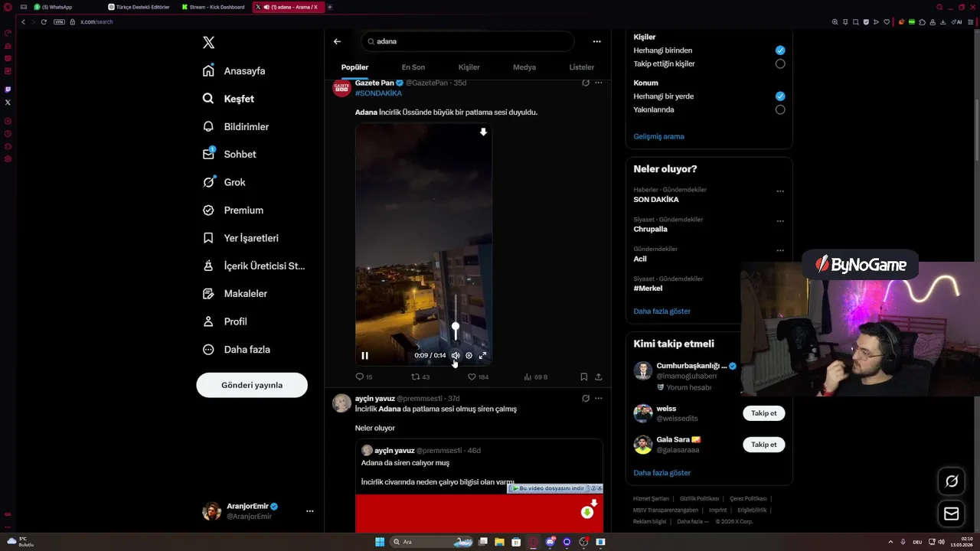Open Grok assistant
Viewport: 980px width, 551px height.
pyautogui.click(x=224, y=182)
